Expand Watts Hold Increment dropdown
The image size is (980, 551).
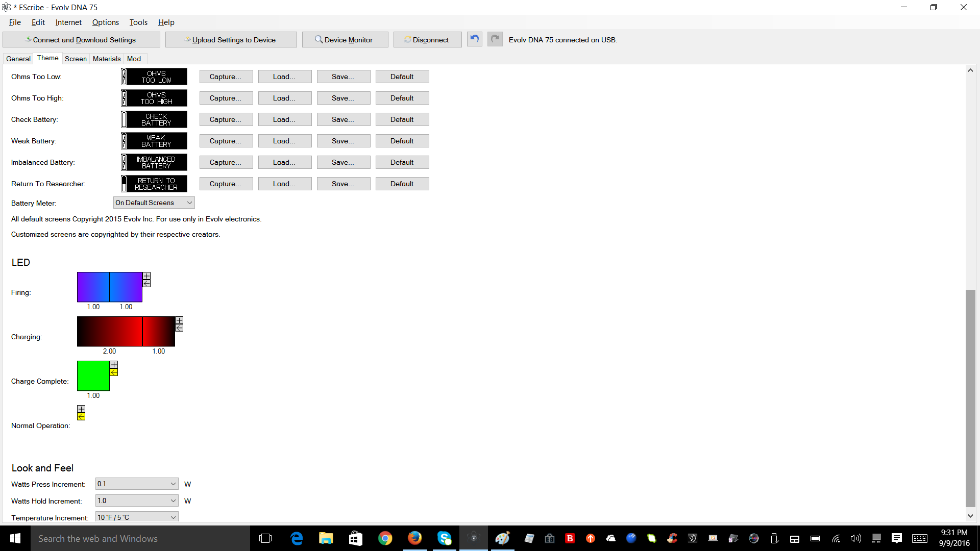coord(137,500)
